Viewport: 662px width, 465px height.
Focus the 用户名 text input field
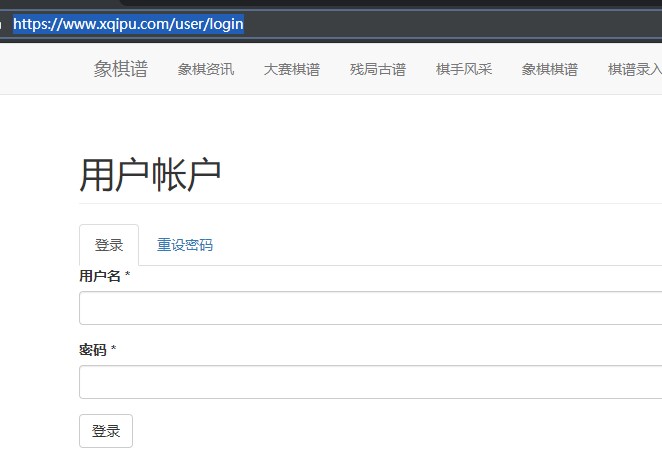(x=370, y=308)
